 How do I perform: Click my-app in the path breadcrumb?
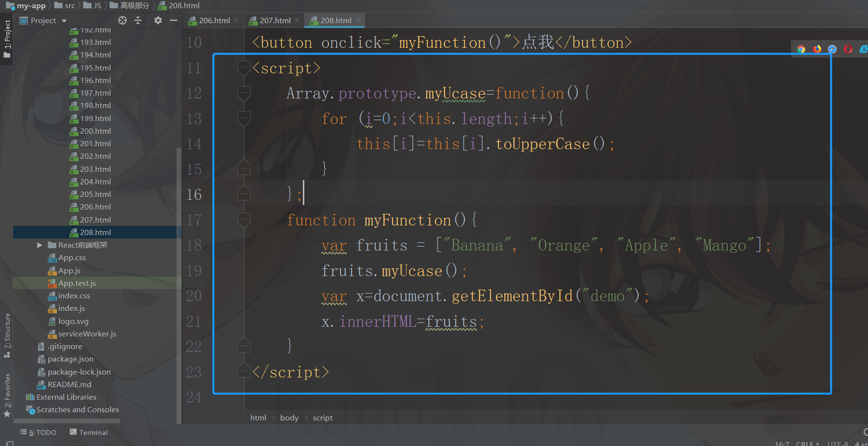coord(26,6)
